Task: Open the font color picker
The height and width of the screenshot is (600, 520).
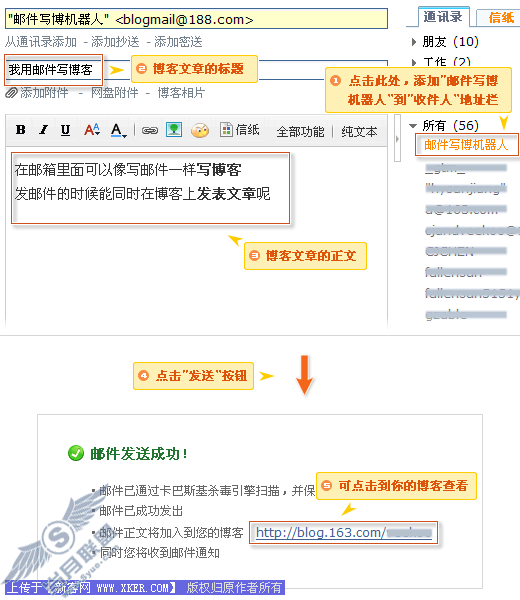Action: [x=118, y=130]
